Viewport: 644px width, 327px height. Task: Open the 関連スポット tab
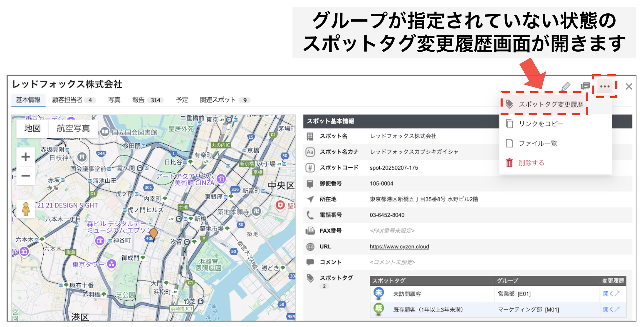pyautogui.click(x=225, y=100)
